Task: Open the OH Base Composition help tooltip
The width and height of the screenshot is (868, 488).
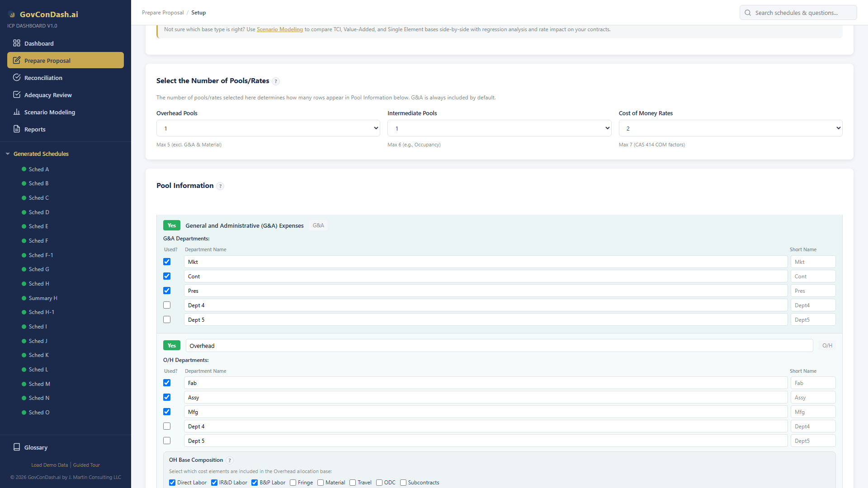Action: 230,460
